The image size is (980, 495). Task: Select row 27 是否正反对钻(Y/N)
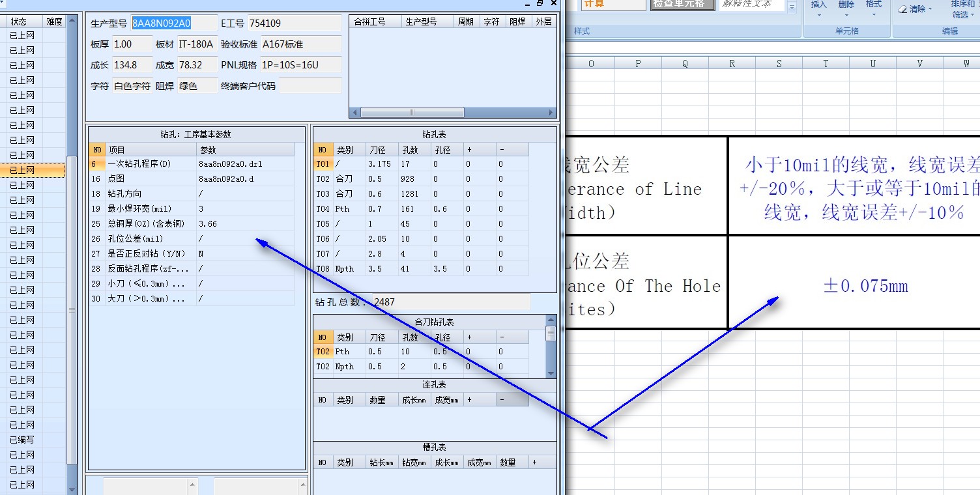(x=192, y=253)
